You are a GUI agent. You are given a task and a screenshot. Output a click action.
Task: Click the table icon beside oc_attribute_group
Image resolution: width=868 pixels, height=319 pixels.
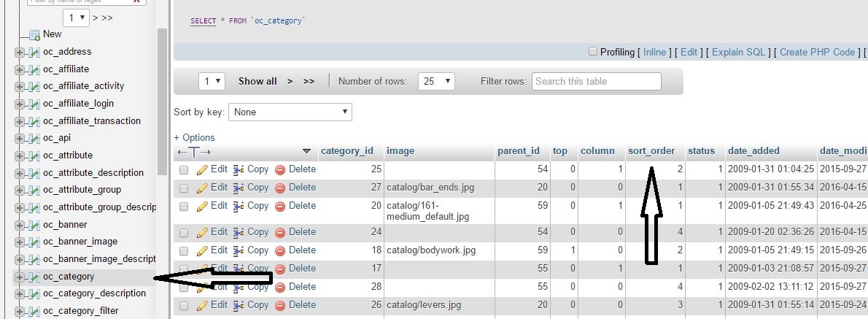coord(34,191)
